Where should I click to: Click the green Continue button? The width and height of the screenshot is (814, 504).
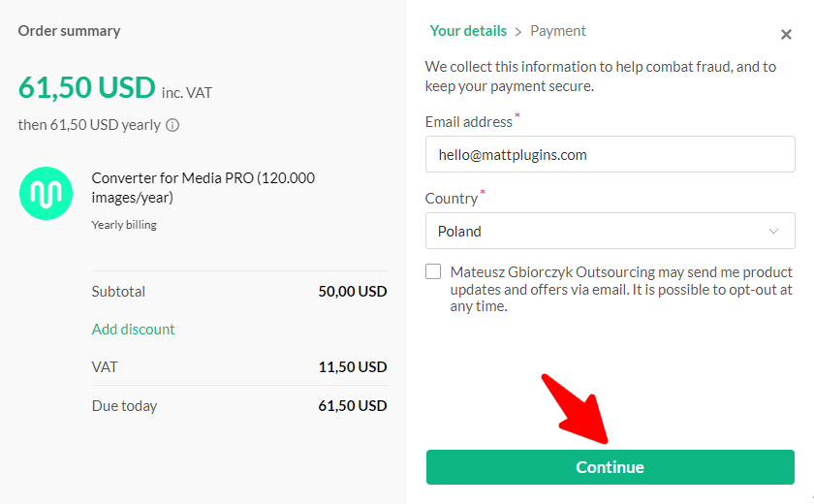coord(610,467)
